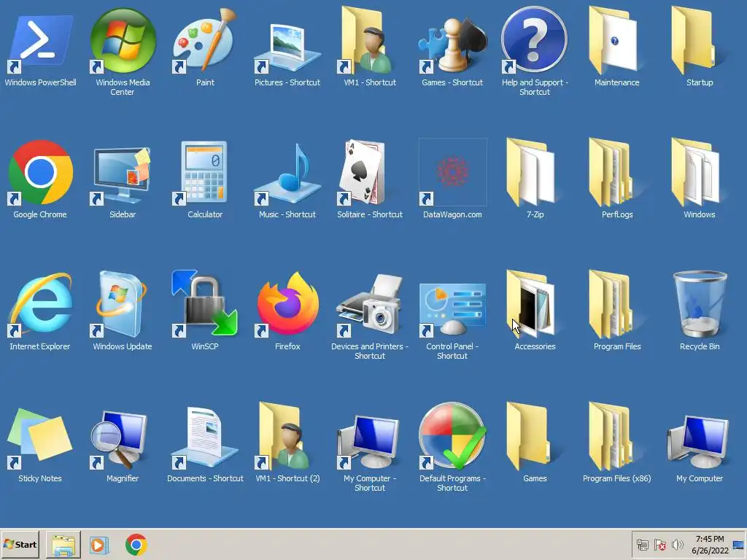Click the network tray icon
This screenshot has height=560, width=747.
643,544
